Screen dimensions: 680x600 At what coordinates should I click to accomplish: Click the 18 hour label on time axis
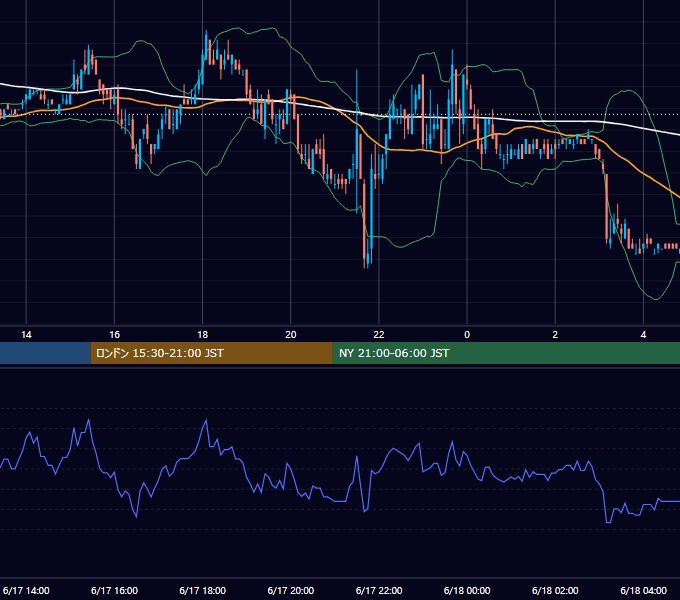click(203, 335)
